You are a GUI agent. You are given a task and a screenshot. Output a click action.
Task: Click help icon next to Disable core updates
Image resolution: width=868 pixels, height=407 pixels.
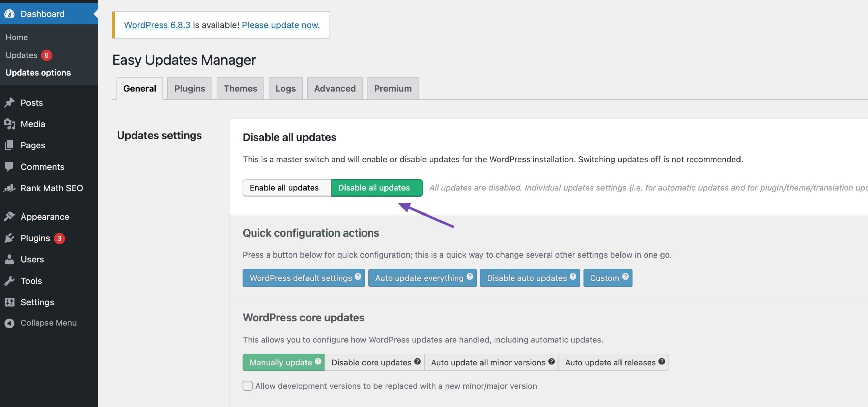click(417, 361)
